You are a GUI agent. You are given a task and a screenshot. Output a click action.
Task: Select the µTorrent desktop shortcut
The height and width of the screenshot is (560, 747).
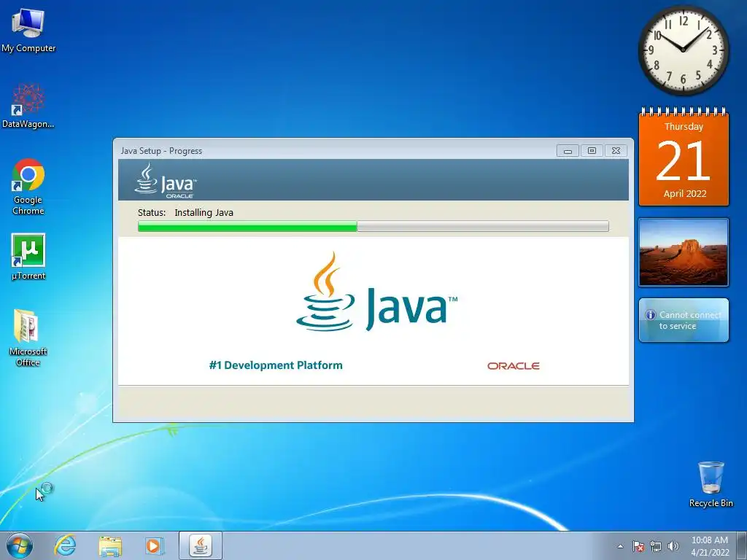28,256
